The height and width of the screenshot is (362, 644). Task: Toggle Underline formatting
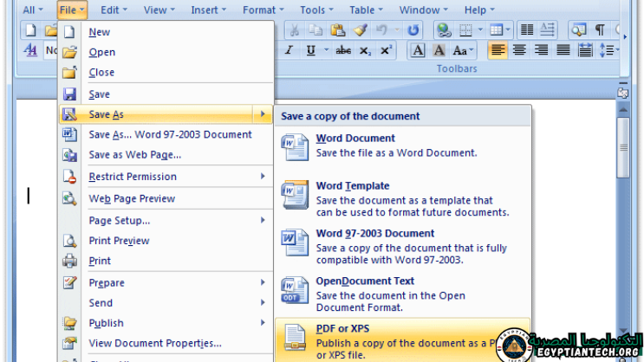click(311, 50)
